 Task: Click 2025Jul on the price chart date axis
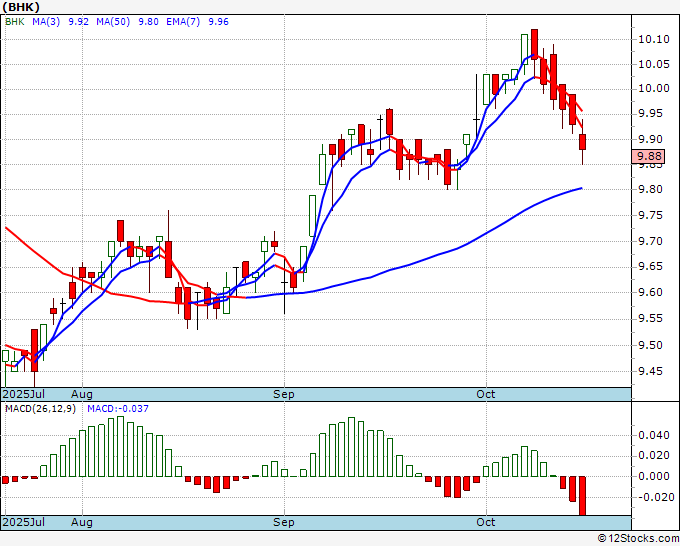[24, 394]
